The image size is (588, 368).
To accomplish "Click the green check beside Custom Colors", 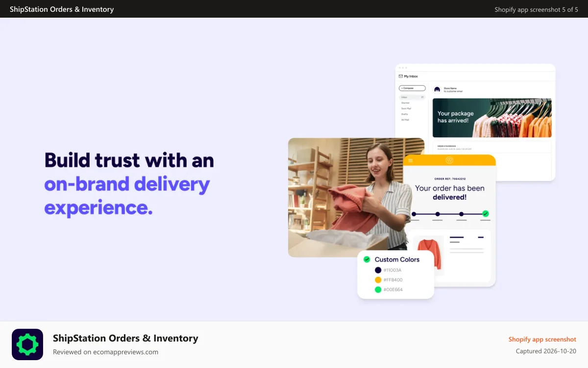I will [x=367, y=259].
